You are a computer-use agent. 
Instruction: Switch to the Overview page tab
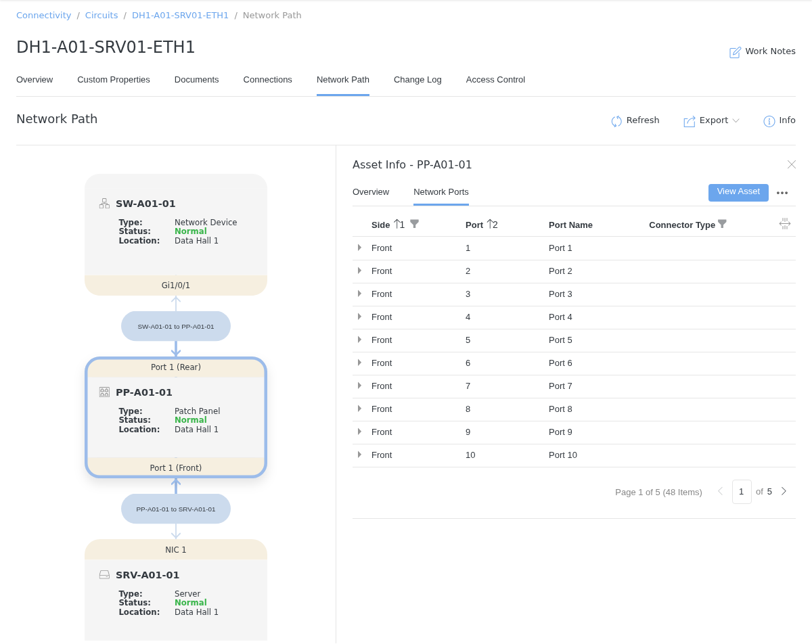tap(35, 80)
